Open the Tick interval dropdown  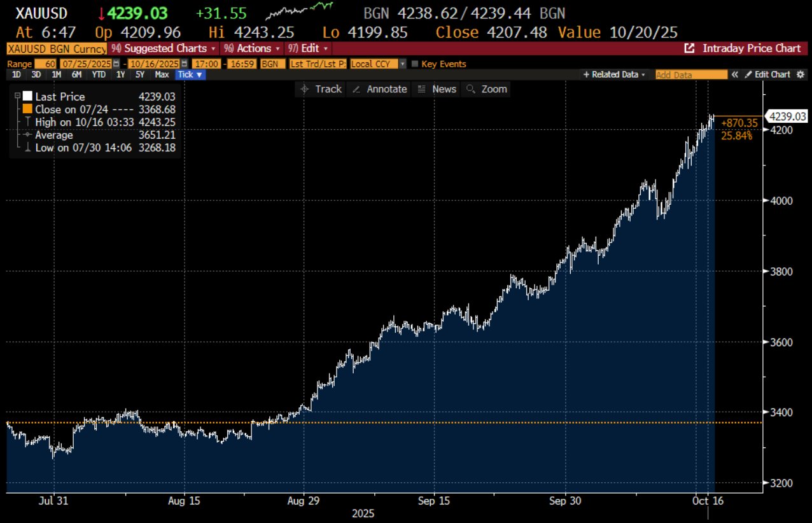tap(190, 74)
